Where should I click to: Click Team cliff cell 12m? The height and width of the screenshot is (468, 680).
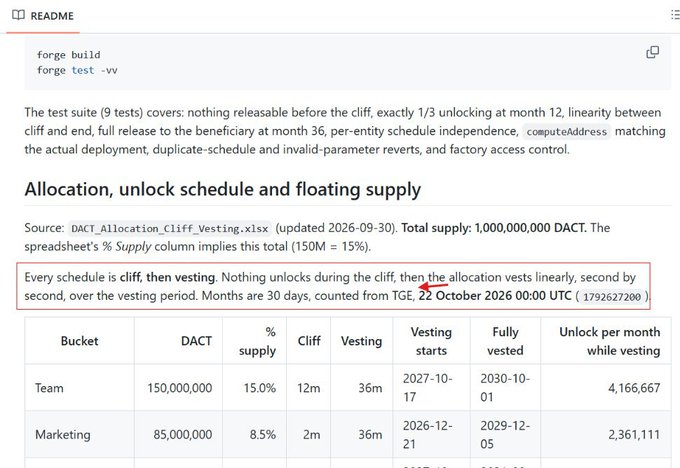(309, 388)
